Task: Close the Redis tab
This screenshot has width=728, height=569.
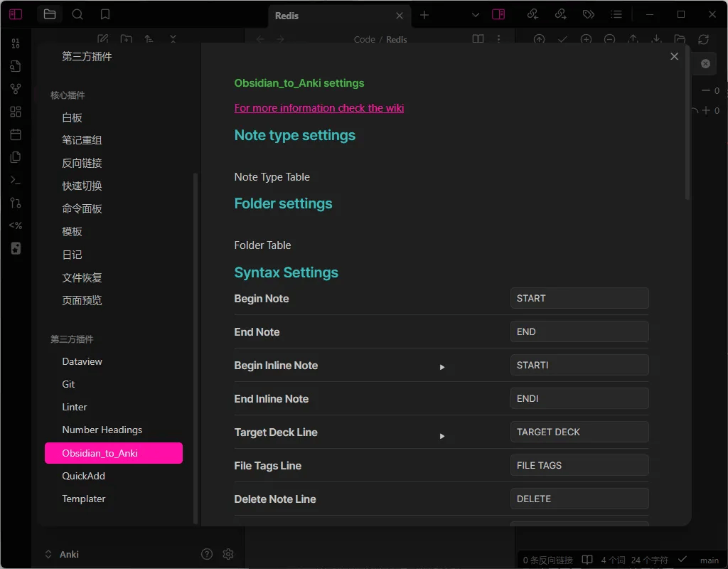Action: [x=400, y=16]
